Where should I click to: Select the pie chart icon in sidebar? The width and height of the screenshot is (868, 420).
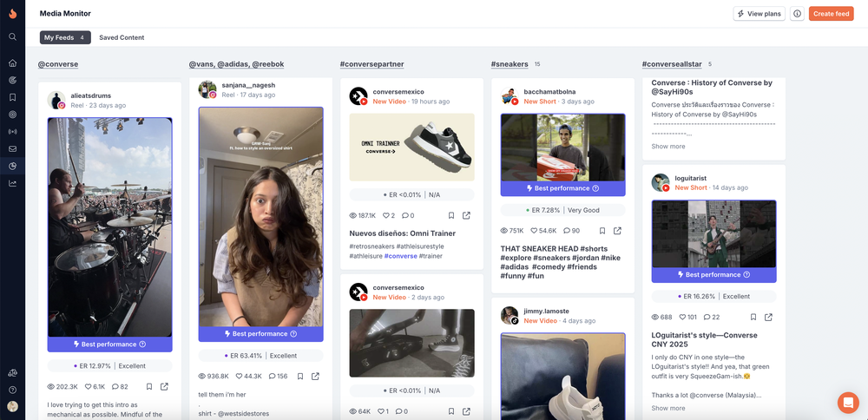pyautogui.click(x=13, y=166)
